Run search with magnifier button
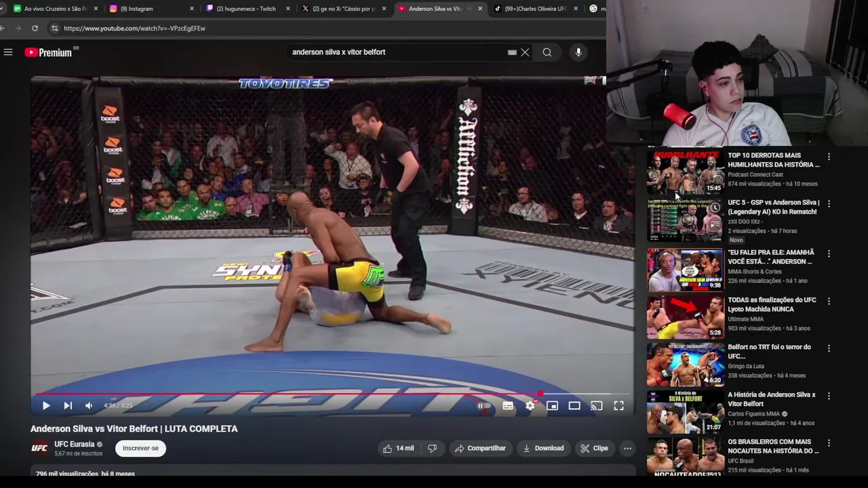 [x=547, y=52]
